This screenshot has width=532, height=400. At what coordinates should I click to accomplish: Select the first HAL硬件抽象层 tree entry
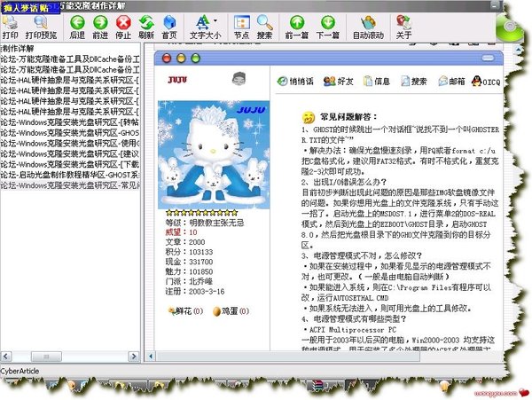click(70, 81)
